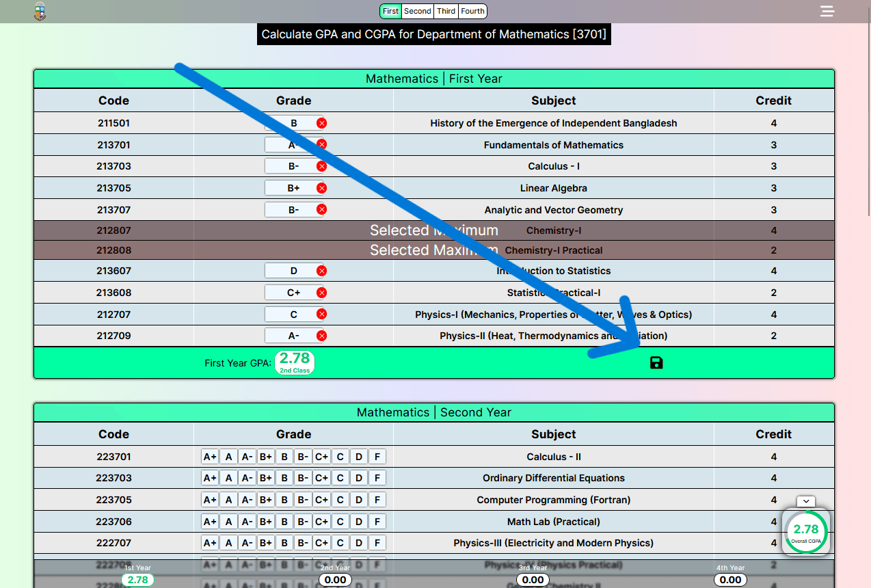Screen dimensions: 871x588
Task: Click the university logo icon
Action: [40, 11]
